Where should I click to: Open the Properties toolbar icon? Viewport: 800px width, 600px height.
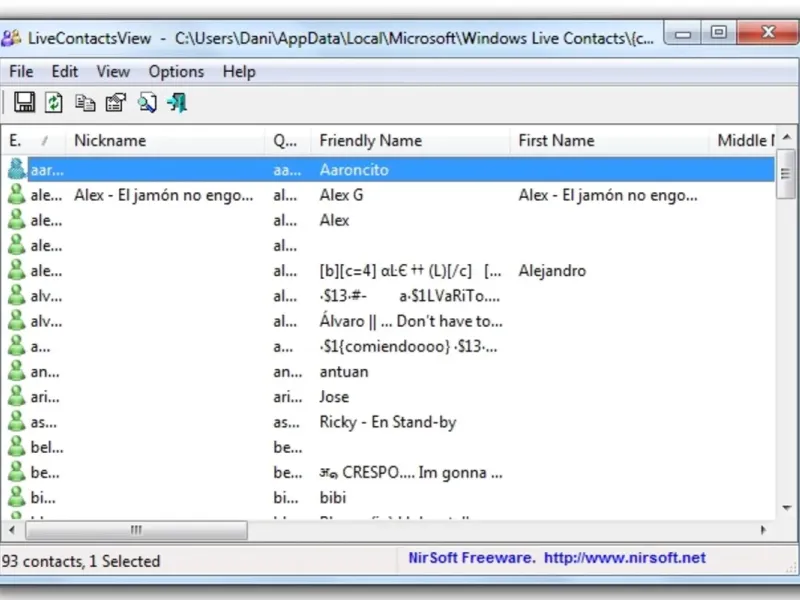(116, 103)
